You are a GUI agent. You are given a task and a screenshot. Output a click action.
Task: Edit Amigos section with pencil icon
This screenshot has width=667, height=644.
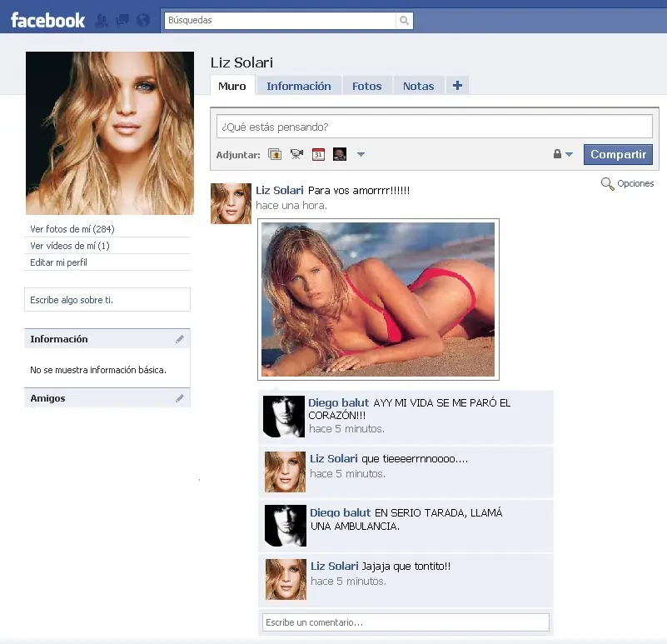tap(180, 398)
